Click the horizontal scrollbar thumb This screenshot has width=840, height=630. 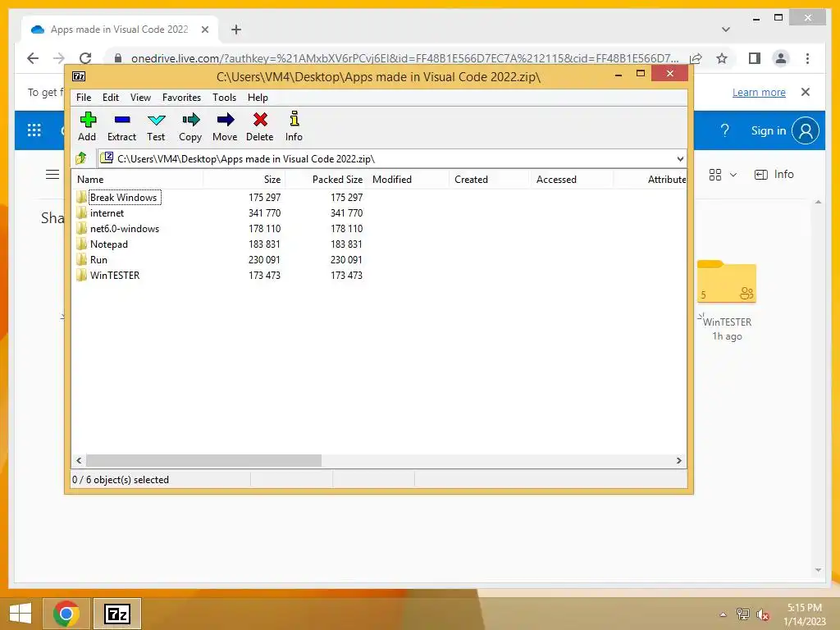(203, 461)
